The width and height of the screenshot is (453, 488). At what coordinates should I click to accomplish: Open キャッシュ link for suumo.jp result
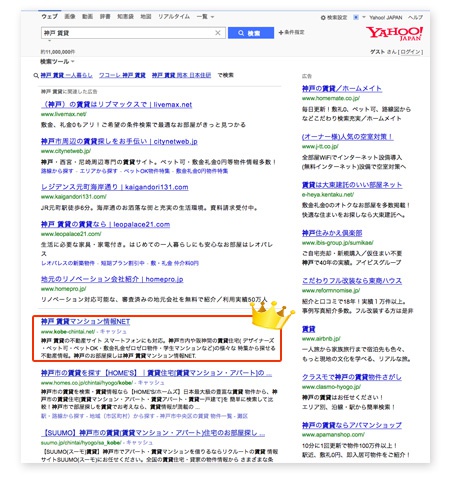click(x=140, y=443)
